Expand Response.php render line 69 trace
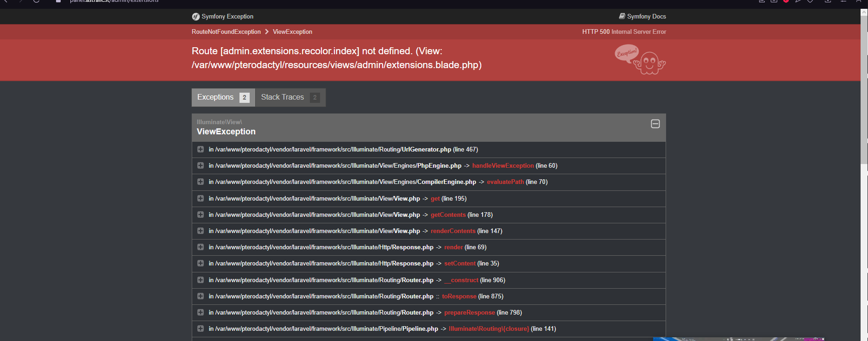Screen dimensions: 868x341 [201, 247]
